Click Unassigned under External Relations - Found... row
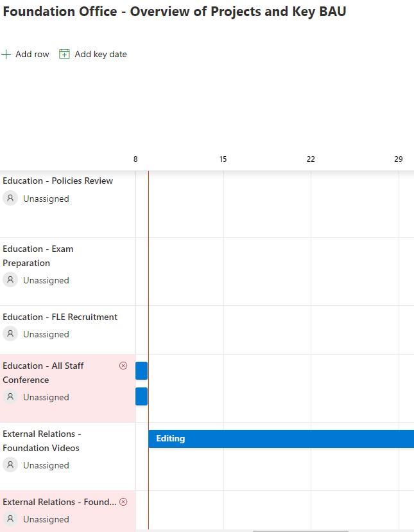Viewport: 414px width, 532px height. [x=46, y=519]
